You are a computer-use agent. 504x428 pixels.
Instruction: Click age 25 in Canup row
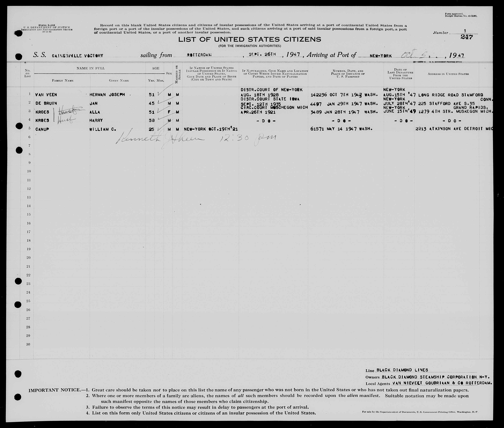point(151,129)
